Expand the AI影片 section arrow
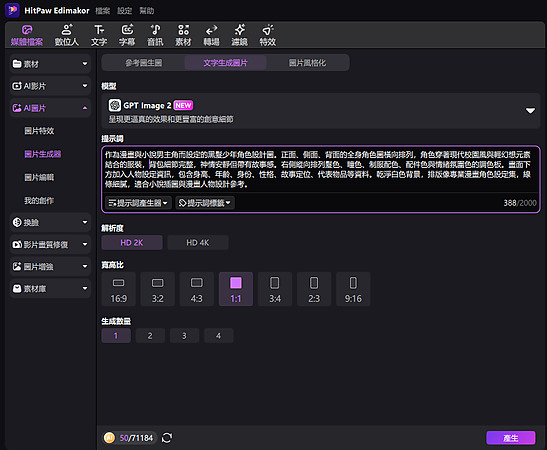 (85, 86)
